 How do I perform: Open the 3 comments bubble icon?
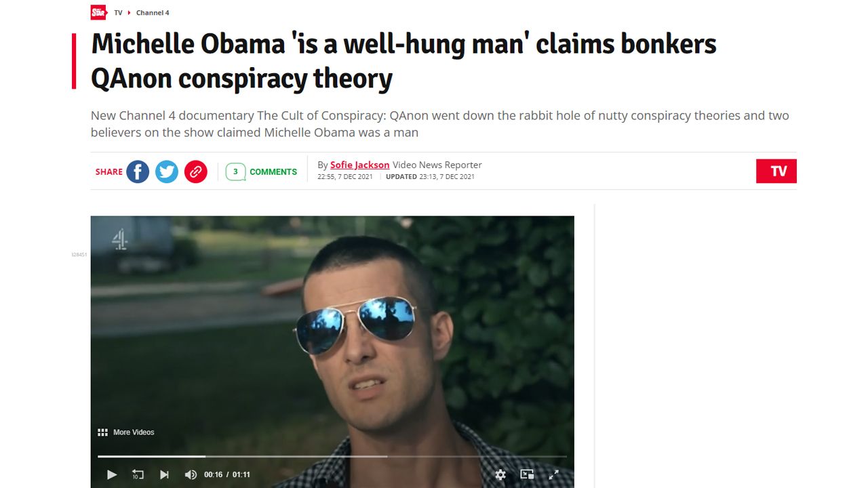pyautogui.click(x=235, y=171)
